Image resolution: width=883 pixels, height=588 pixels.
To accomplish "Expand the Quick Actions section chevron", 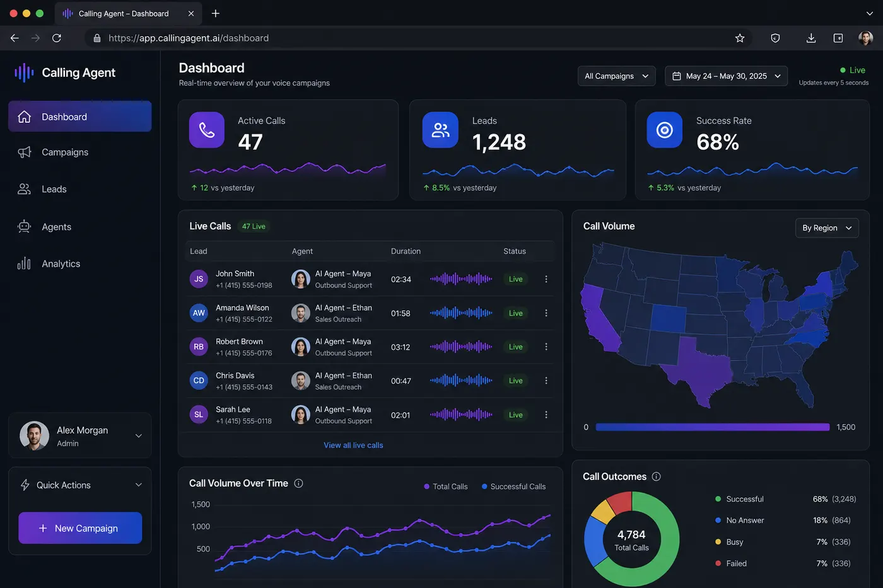I will (x=139, y=485).
